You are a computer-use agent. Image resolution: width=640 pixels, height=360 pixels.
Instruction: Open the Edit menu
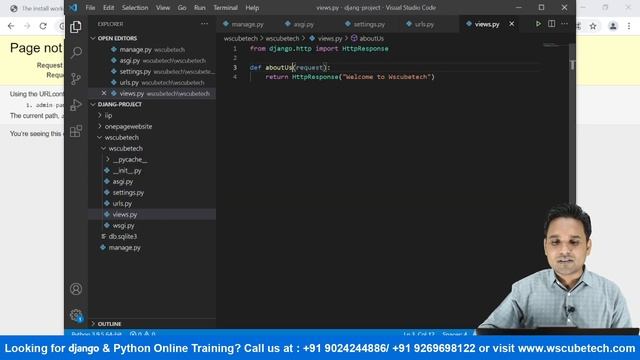click(109, 8)
